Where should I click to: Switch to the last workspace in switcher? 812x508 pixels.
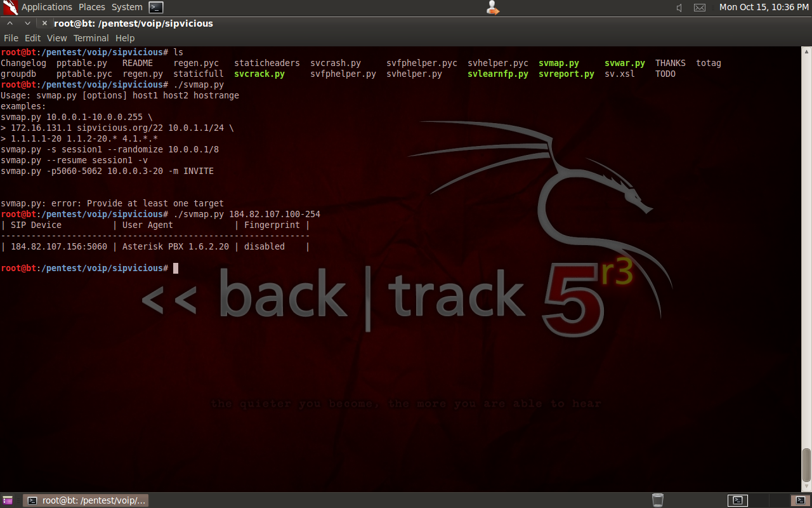pos(800,500)
